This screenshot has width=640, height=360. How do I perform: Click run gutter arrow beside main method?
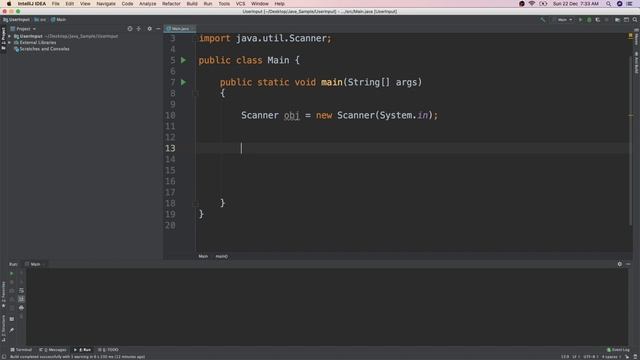(183, 82)
